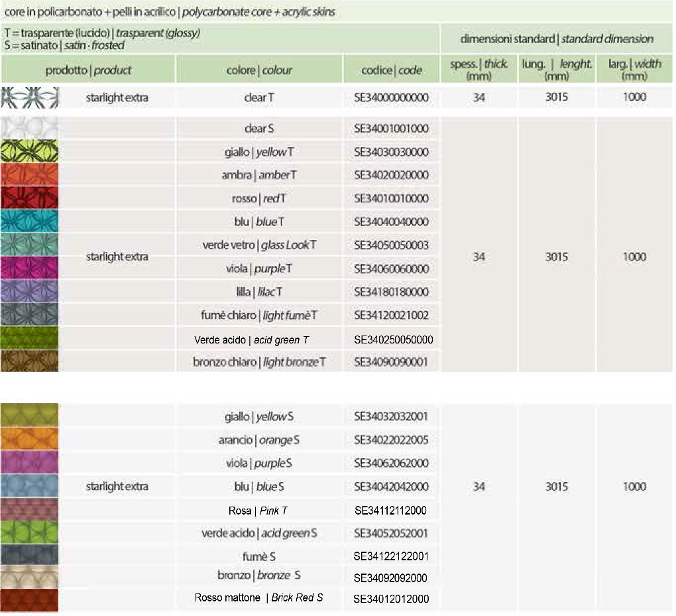
Task: Click code SE34112112000
Action: [x=390, y=511]
